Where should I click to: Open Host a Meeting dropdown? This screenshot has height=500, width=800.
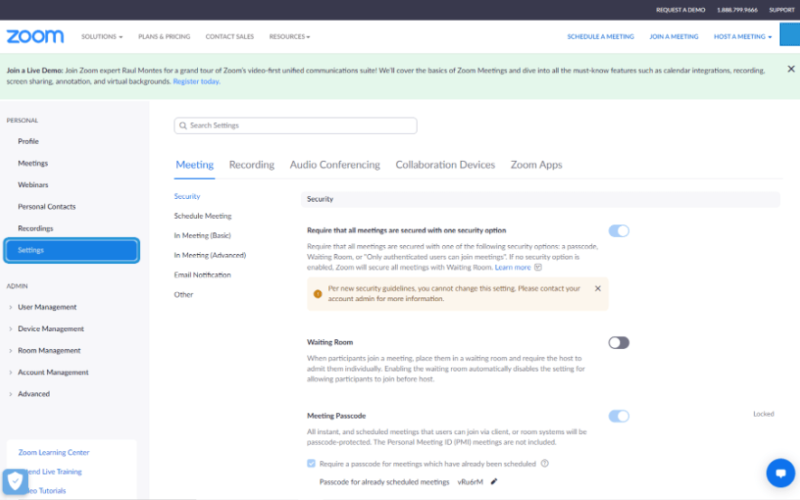(x=743, y=37)
